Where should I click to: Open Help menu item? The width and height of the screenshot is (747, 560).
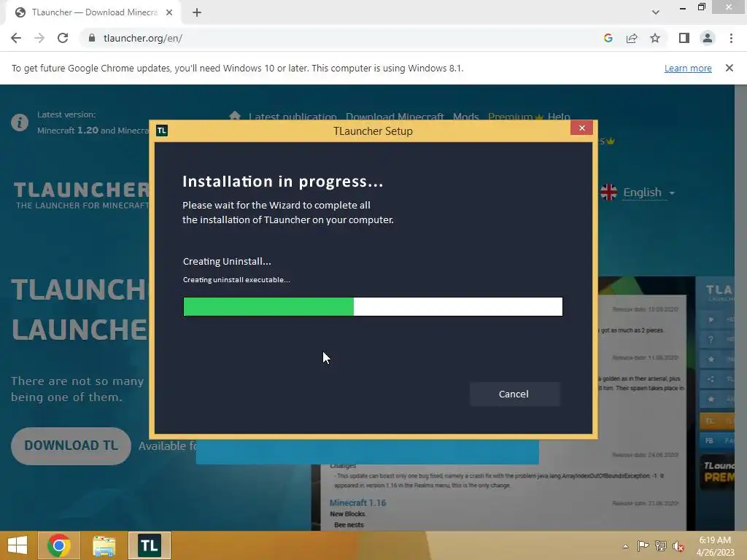pos(558,116)
